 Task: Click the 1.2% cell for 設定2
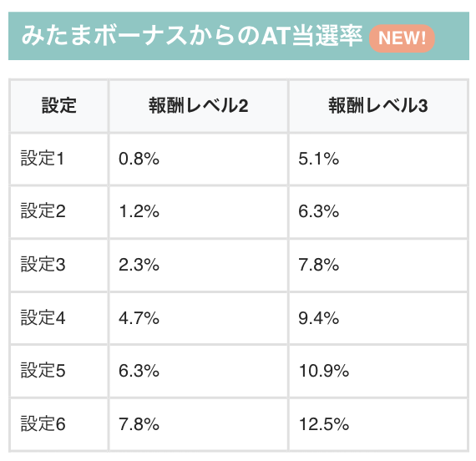(x=198, y=211)
